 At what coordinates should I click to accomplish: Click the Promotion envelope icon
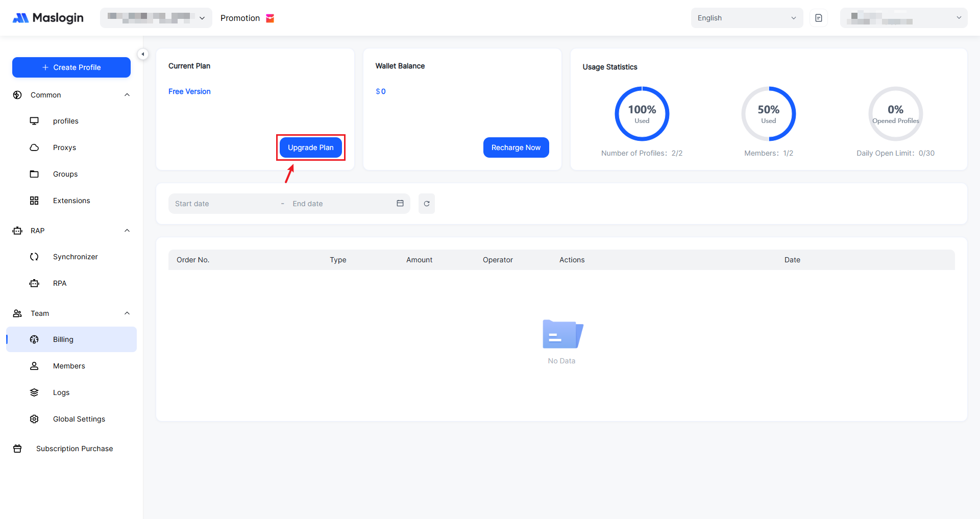point(270,18)
